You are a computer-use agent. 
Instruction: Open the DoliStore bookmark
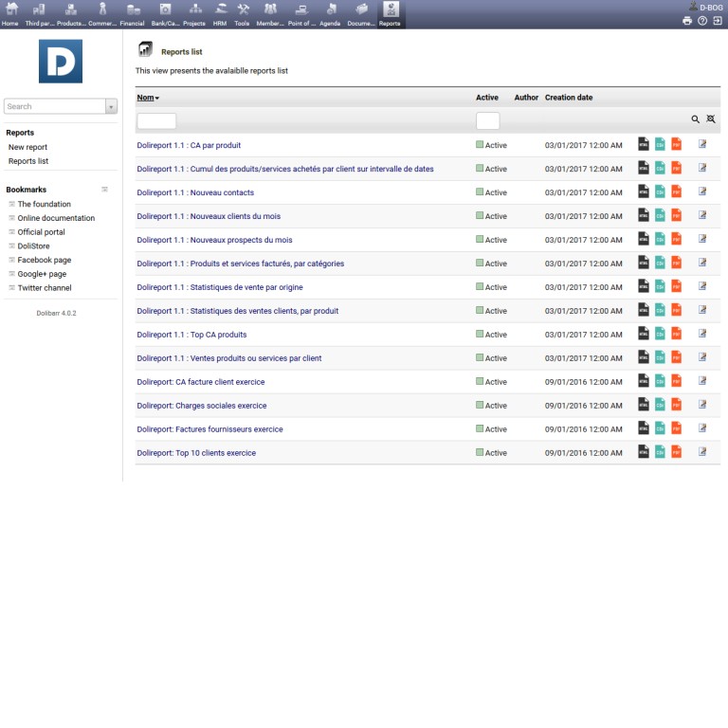[33, 246]
